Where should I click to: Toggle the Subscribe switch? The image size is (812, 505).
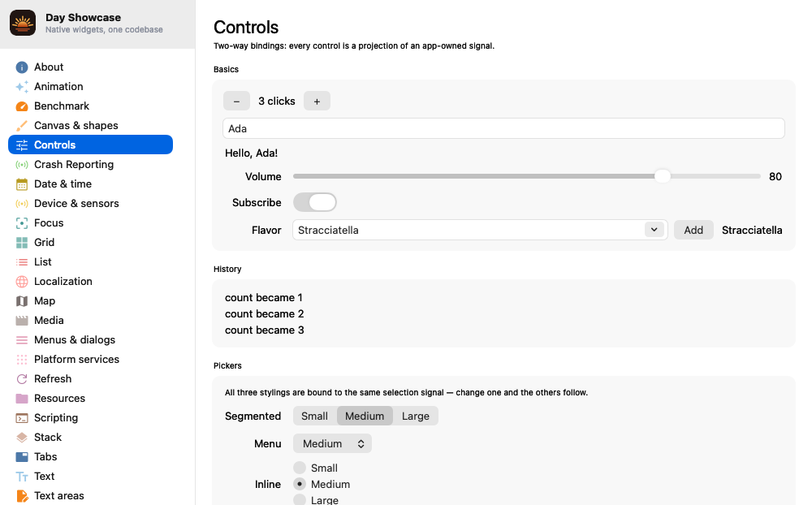pos(315,202)
